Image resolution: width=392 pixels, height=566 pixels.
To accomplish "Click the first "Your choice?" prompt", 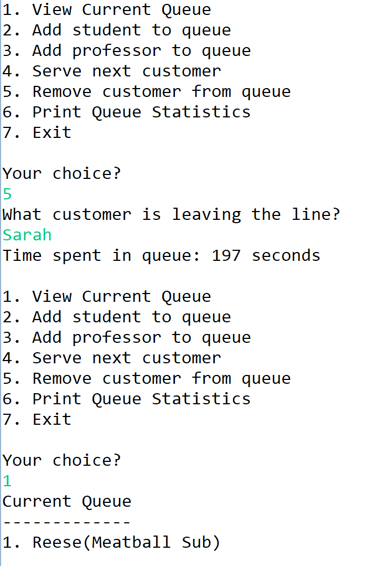I will (61, 174).
